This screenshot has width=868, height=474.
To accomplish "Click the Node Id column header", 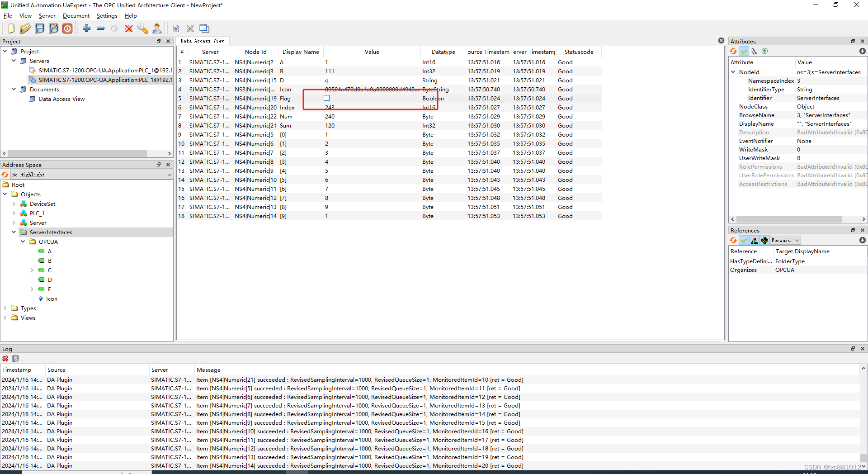I will 255,52.
